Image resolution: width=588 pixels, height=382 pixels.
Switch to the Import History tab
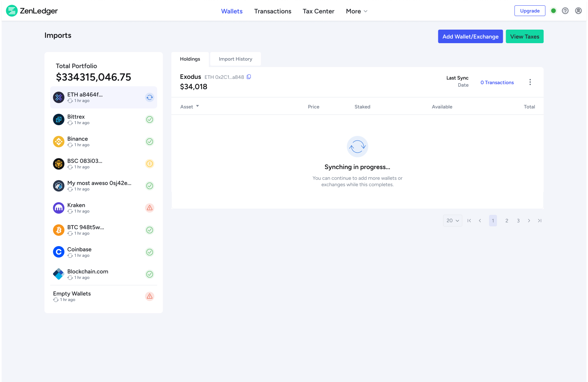[235, 59]
